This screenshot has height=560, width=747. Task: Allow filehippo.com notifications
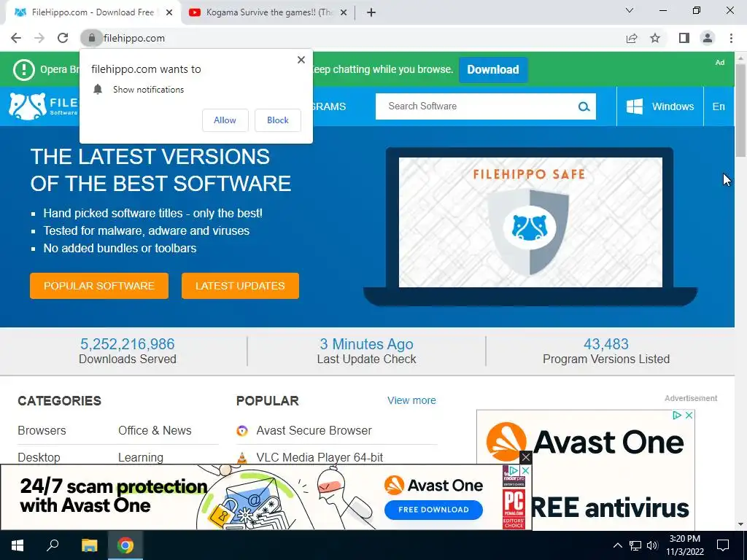pos(225,120)
